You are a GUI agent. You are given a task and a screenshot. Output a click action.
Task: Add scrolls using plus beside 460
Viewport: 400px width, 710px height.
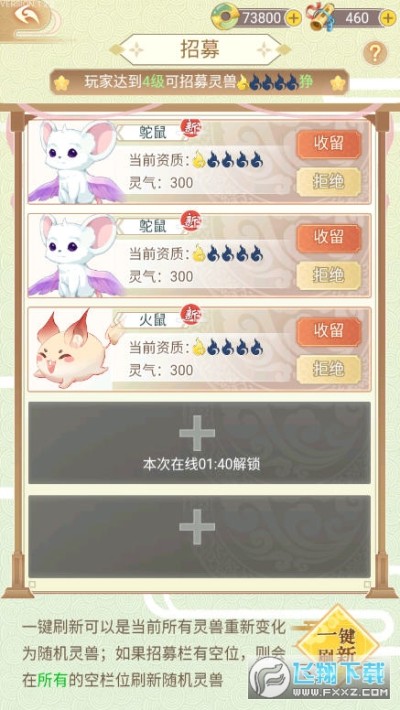pos(388,18)
